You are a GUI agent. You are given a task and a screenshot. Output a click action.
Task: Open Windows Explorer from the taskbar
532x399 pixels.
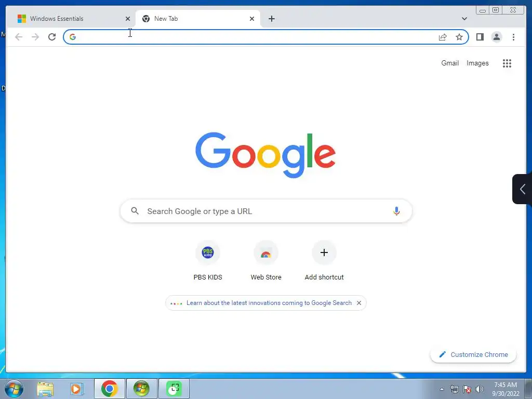45,389
